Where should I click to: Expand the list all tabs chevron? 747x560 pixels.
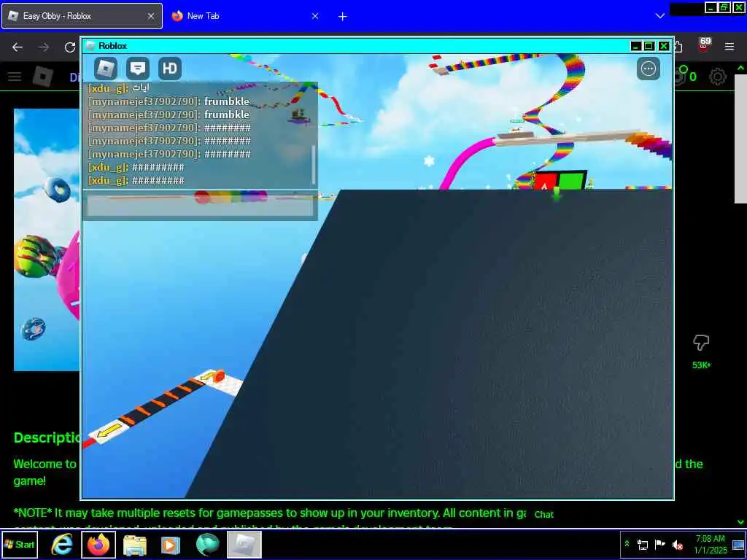pyautogui.click(x=659, y=16)
